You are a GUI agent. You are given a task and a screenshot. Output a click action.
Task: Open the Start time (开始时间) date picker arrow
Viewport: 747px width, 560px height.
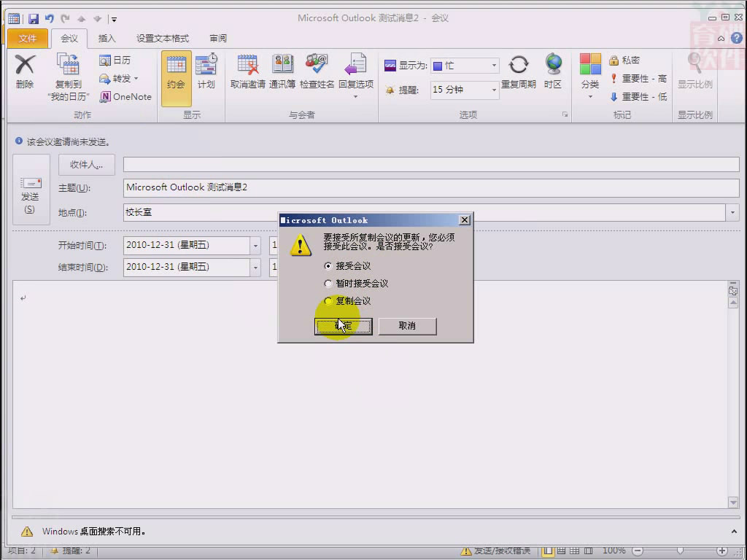(256, 246)
